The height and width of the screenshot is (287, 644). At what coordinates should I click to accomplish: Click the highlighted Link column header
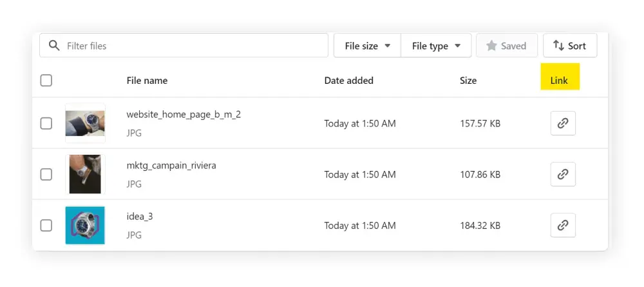coord(559,81)
